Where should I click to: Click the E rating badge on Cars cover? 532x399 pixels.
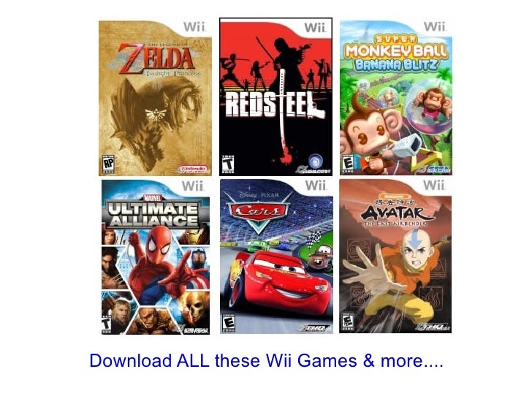[x=228, y=323]
